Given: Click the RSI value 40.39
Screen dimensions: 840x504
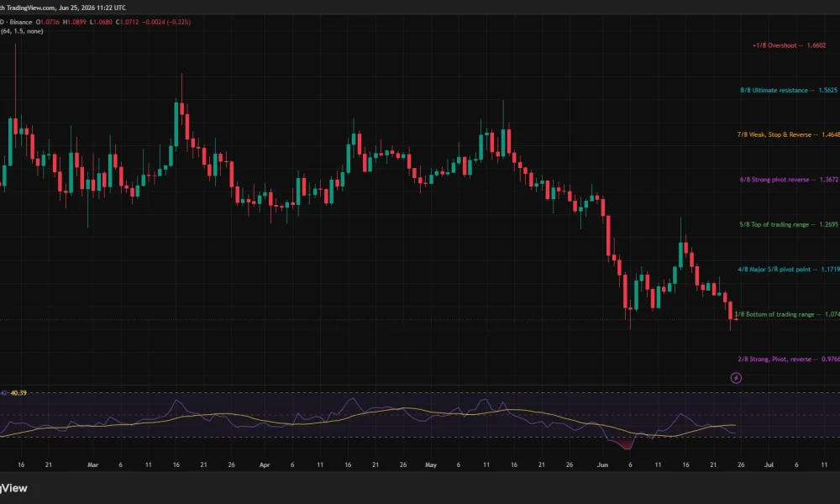Looking at the screenshot, I should click(18, 393).
